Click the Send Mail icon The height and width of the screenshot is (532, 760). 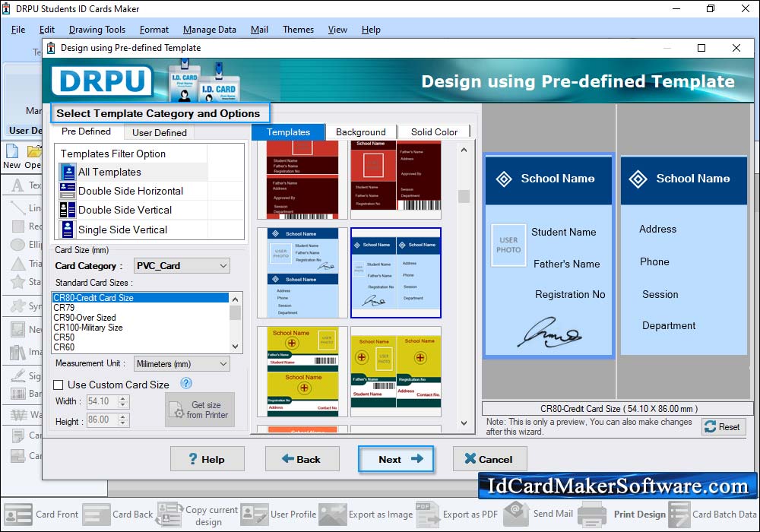coord(516,514)
